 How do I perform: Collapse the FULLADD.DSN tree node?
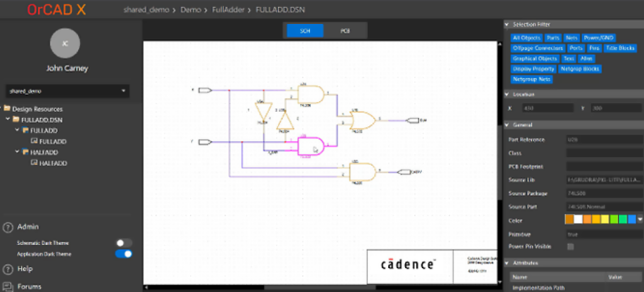point(8,119)
